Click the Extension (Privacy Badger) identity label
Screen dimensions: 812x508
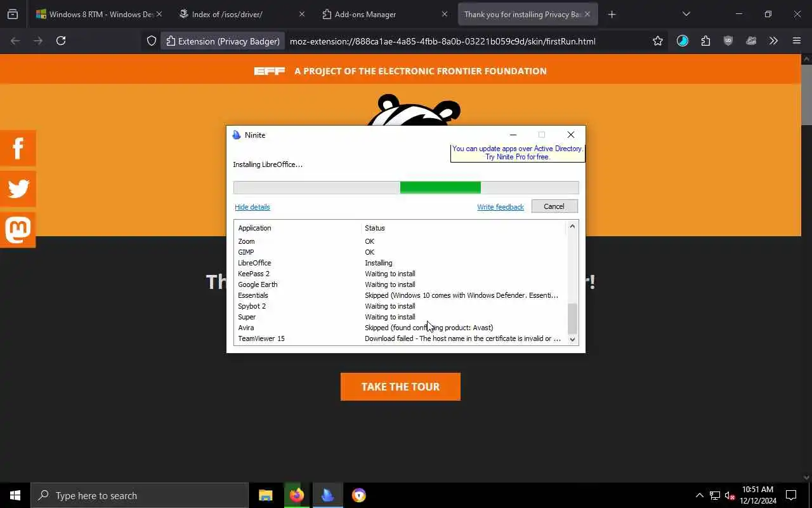click(223, 41)
